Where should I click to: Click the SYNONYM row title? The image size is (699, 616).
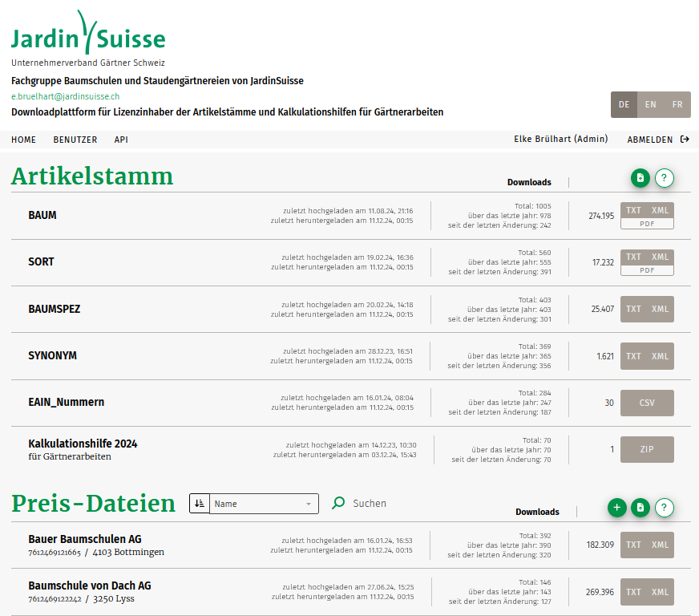coord(53,355)
